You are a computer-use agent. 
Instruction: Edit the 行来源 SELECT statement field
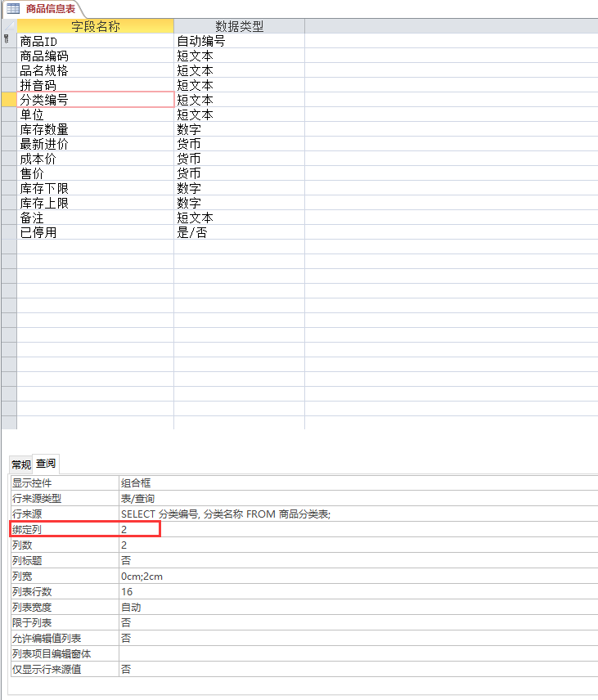pyautogui.click(x=358, y=514)
